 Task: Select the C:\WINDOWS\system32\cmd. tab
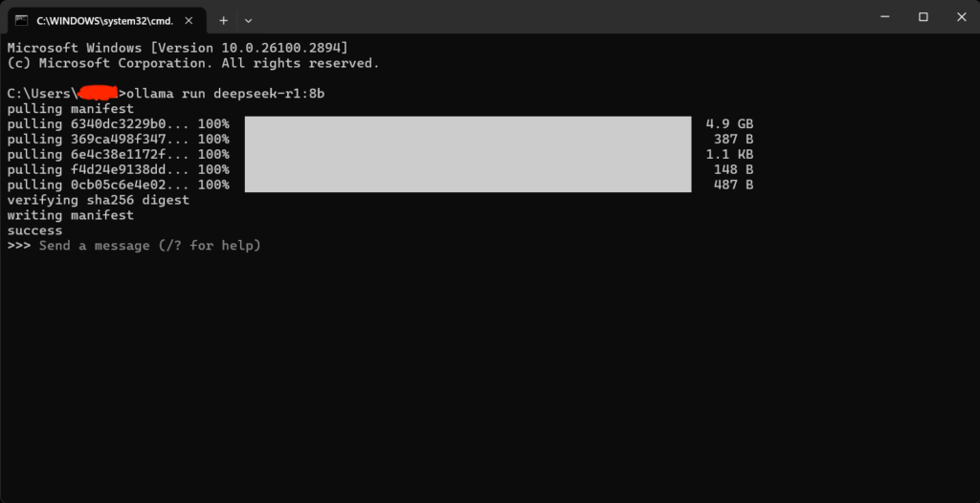106,20
